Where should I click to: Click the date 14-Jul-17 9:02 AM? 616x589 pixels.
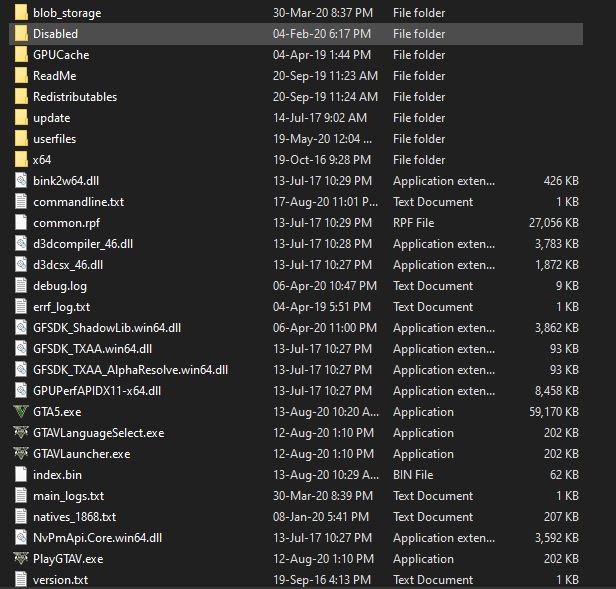[x=320, y=118]
